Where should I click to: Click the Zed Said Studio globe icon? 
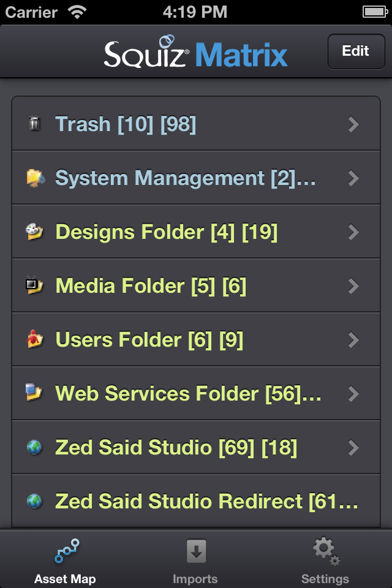[x=35, y=448]
